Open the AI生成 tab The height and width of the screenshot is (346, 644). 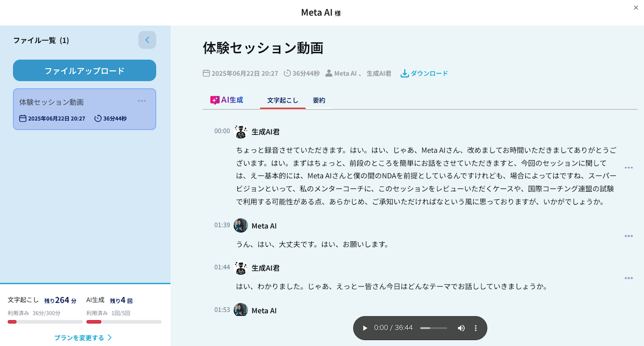coord(227,100)
